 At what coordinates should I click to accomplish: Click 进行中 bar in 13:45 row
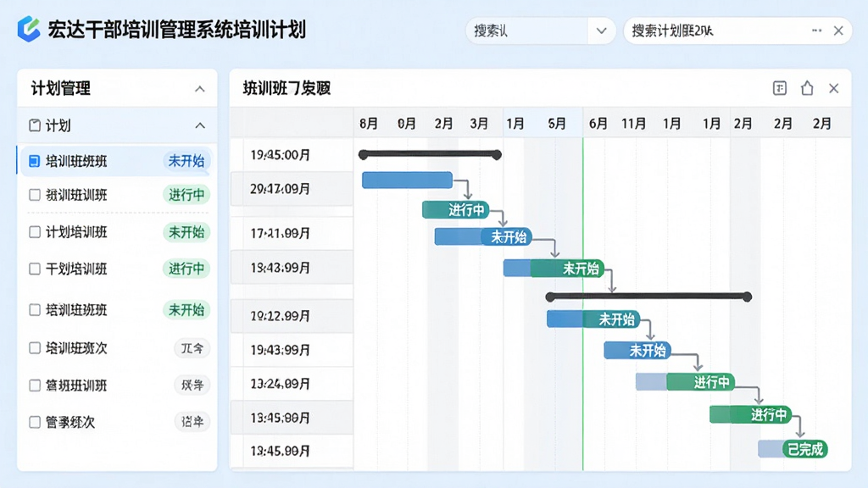[x=751, y=414]
